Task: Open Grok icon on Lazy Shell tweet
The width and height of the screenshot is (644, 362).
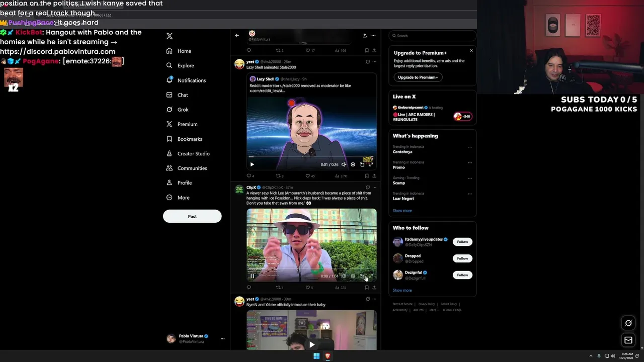Action: 367,61
